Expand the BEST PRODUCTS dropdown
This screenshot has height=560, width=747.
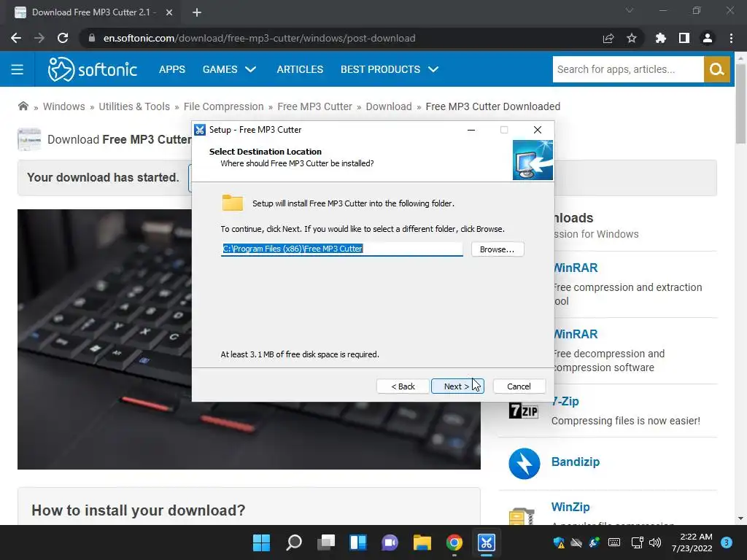(390, 69)
